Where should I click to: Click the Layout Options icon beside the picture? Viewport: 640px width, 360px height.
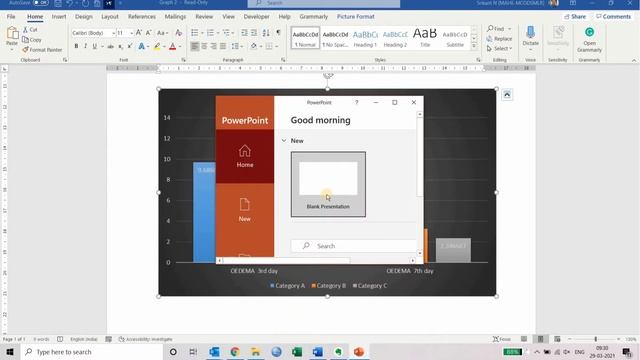click(x=507, y=95)
